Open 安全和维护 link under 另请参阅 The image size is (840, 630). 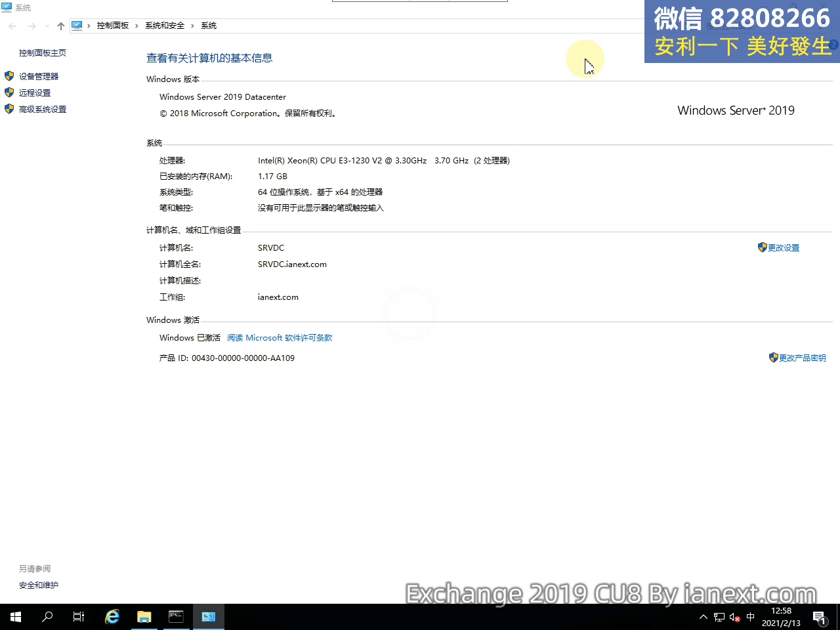(39, 585)
